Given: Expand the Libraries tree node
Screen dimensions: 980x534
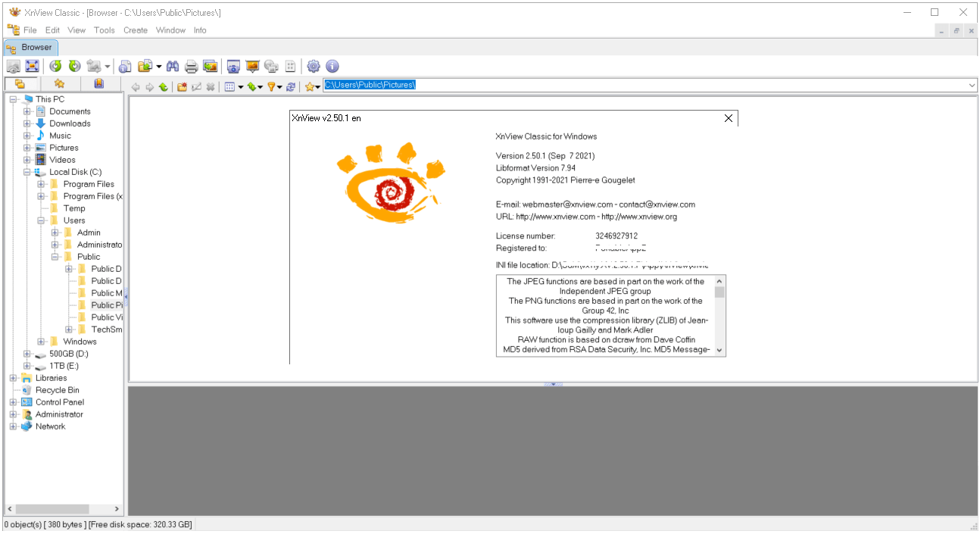Looking at the screenshot, I should coord(13,378).
